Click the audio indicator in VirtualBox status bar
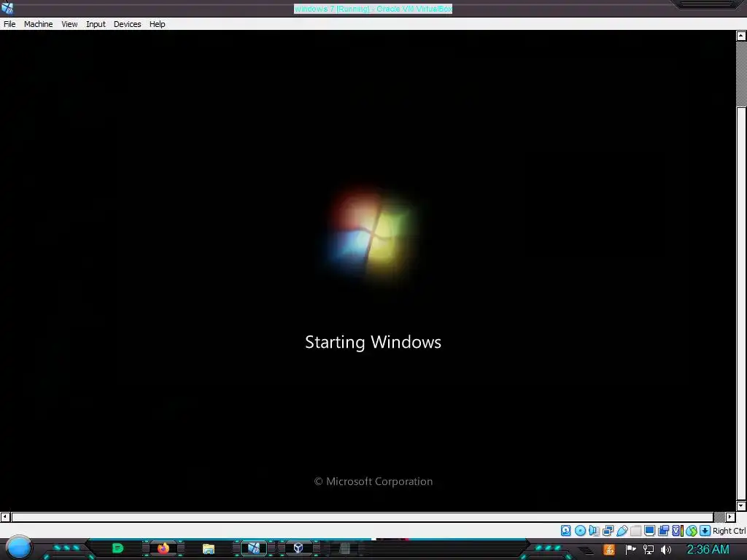Image resolution: width=747 pixels, height=560 pixels. point(594,531)
